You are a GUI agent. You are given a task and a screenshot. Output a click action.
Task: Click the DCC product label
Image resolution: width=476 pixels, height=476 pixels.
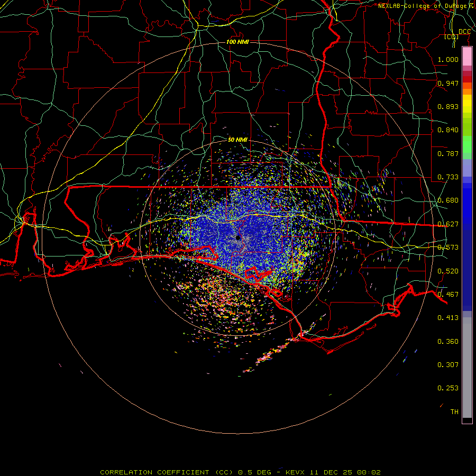pos(464,32)
